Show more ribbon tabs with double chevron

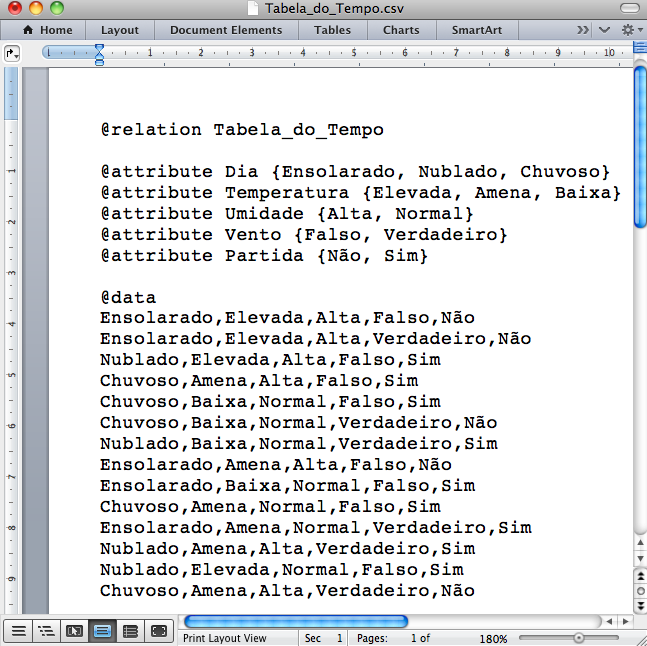[x=585, y=30]
